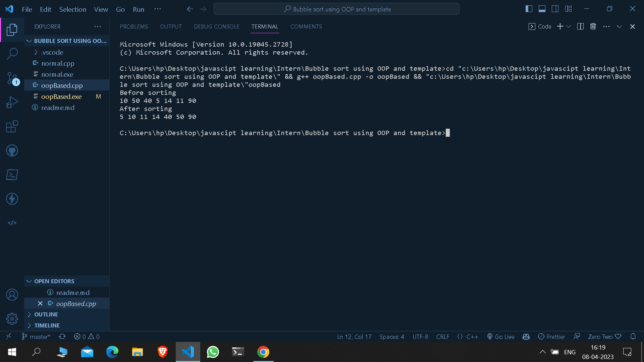This screenshot has height=362, width=644.
Task: Toggle the oopBased.cpp unsaved changes indicator
Action: [x=40, y=304]
